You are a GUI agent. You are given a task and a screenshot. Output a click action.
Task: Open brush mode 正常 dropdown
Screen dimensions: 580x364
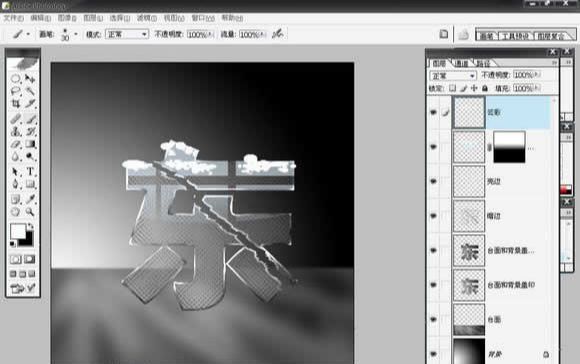127,34
